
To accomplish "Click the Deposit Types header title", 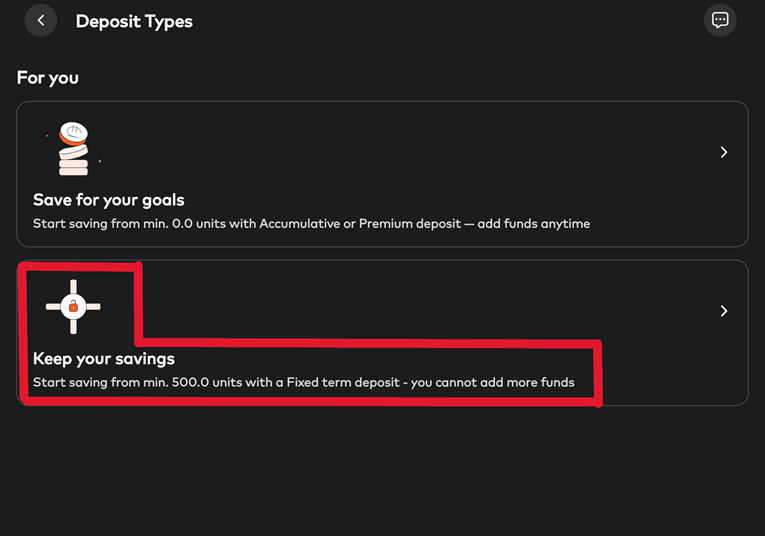I will 134,21.
